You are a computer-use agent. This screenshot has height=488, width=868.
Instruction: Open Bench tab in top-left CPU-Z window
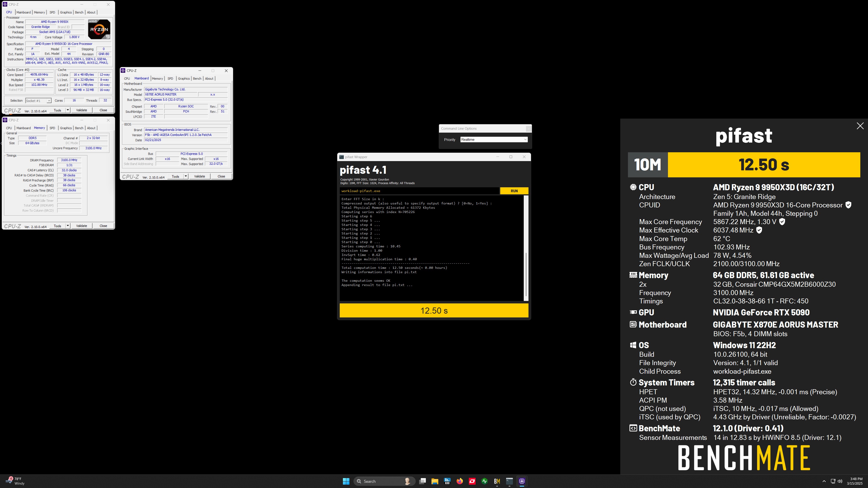pos(79,12)
